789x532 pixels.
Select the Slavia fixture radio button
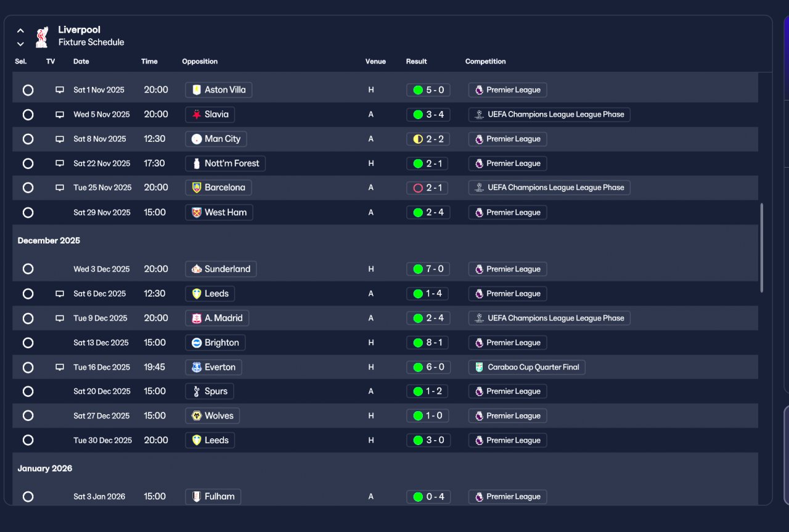pos(28,115)
